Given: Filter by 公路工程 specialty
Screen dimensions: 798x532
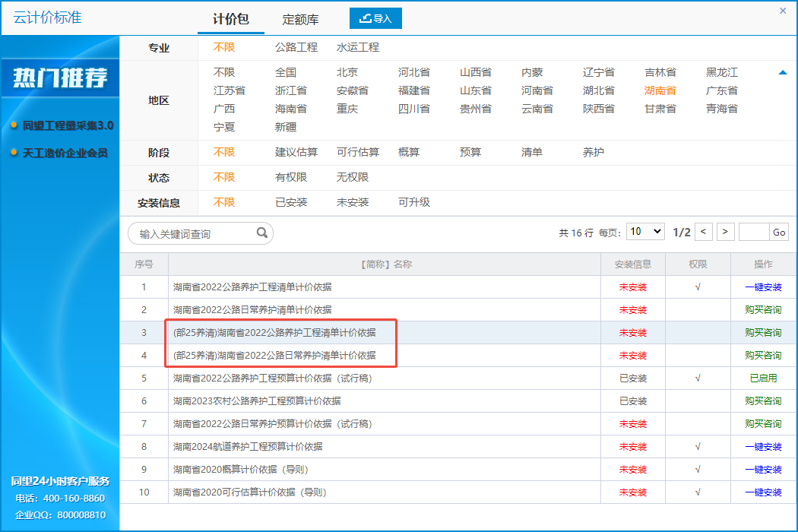Looking at the screenshot, I should click(296, 47).
